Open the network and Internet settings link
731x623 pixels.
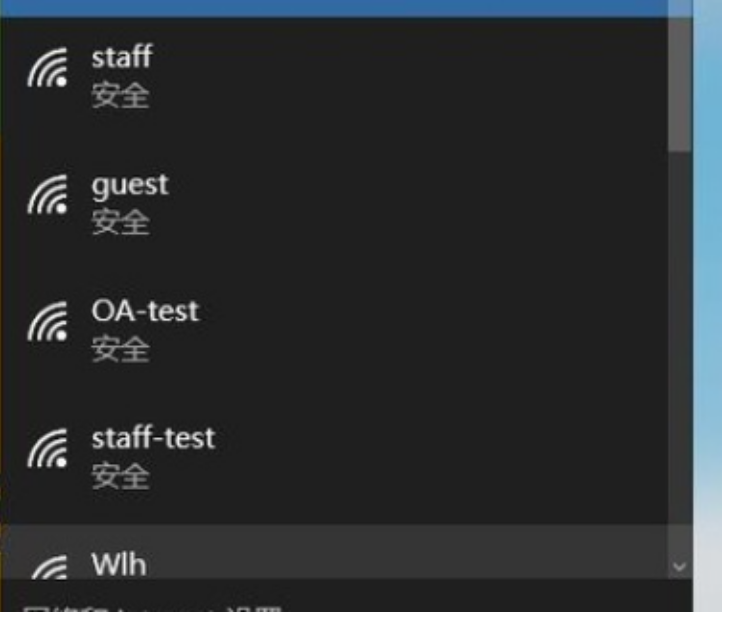150,612
